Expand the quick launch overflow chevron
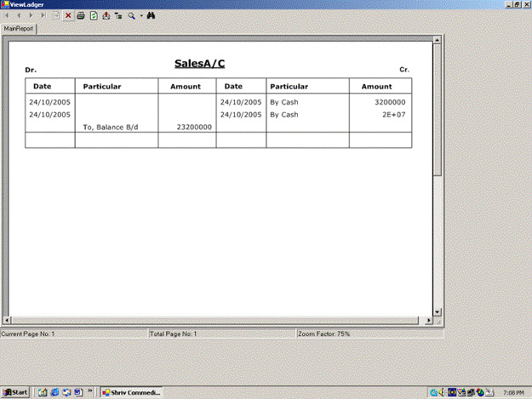Viewport: 532px width, 399px height. point(92,392)
